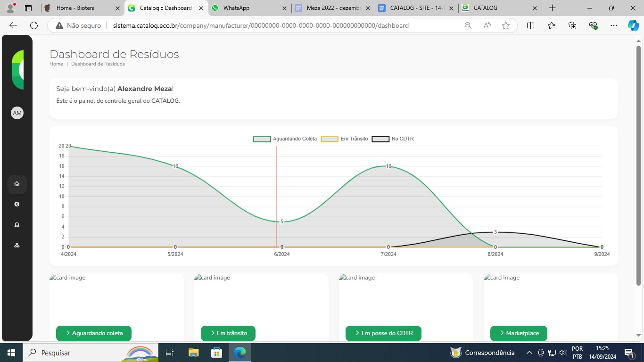Open the notification center icon

[x=629, y=353]
